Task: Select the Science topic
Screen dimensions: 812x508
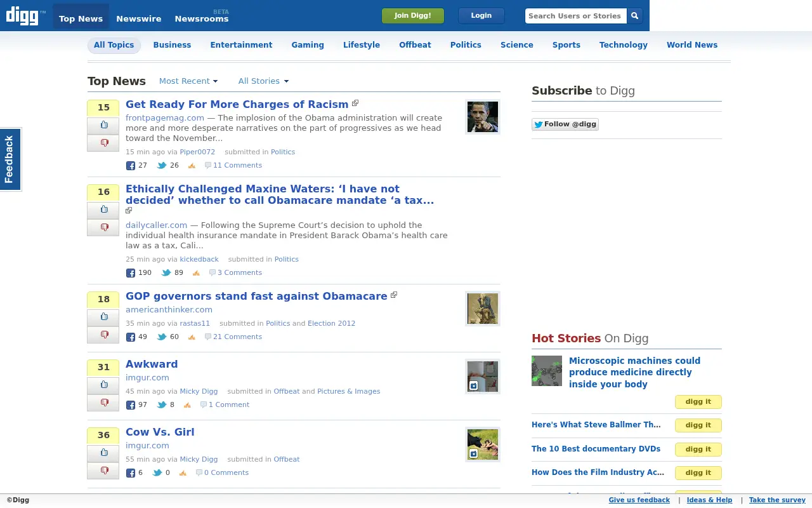Action: [517, 45]
